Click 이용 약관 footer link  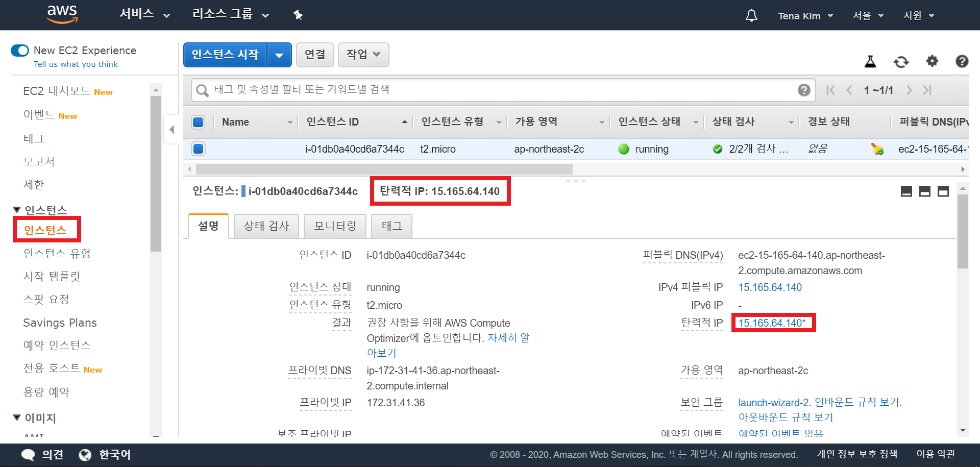tap(936, 454)
